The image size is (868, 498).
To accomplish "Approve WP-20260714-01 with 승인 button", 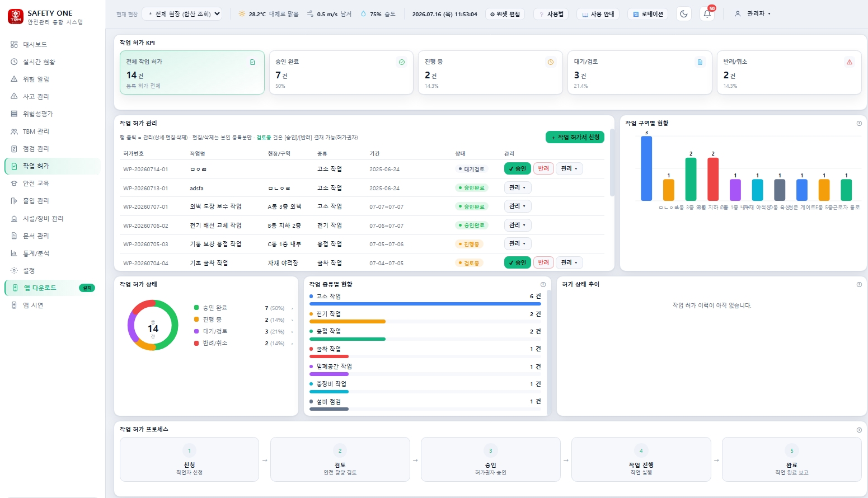I will point(518,169).
